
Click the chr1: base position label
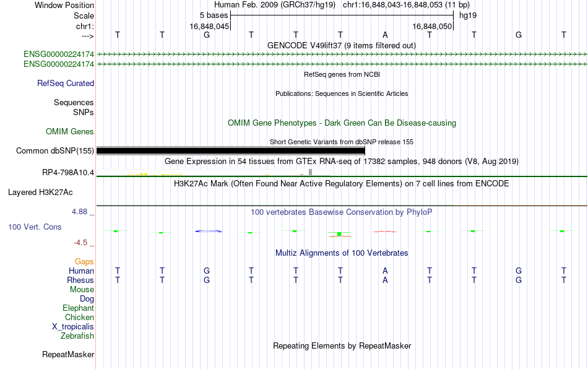[85, 26]
